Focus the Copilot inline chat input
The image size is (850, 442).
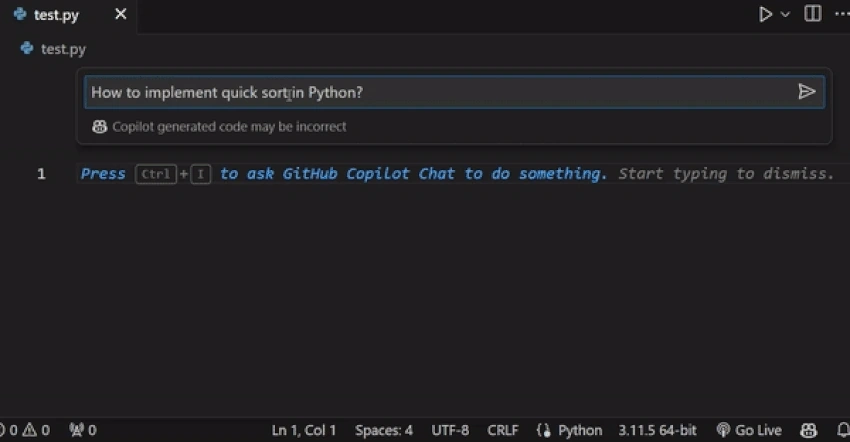440,92
